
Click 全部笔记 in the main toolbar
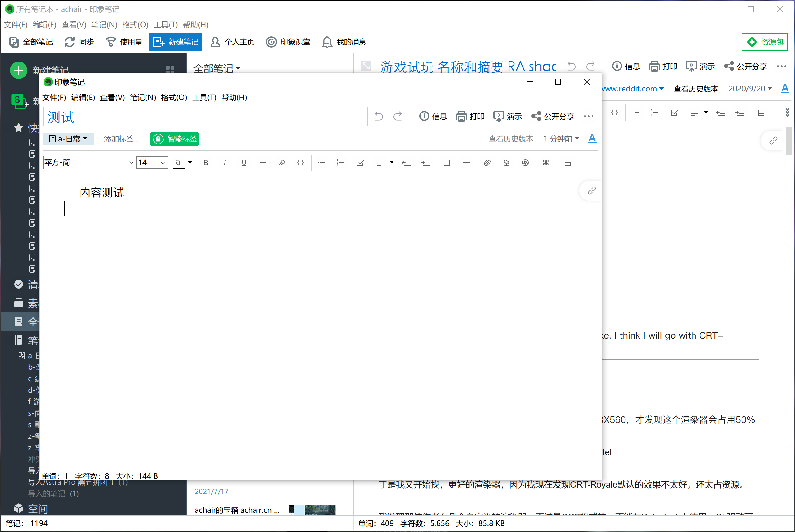pyautogui.click(x=31, y=42)
